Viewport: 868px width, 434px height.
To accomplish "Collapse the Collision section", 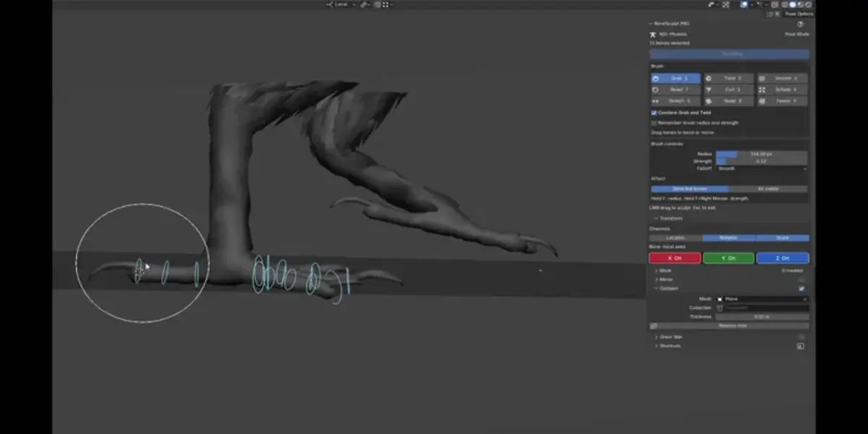I will [x=666, y=288].
